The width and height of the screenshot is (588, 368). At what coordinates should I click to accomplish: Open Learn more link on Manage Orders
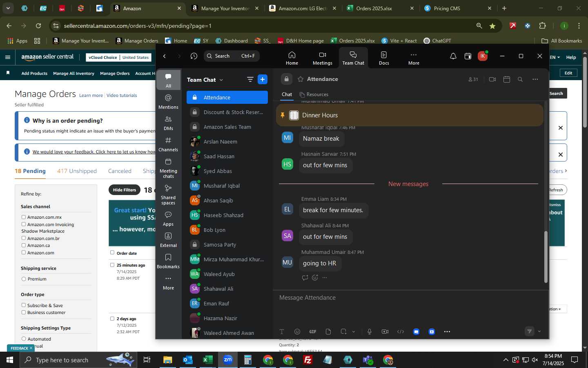[x=91, y=95]
